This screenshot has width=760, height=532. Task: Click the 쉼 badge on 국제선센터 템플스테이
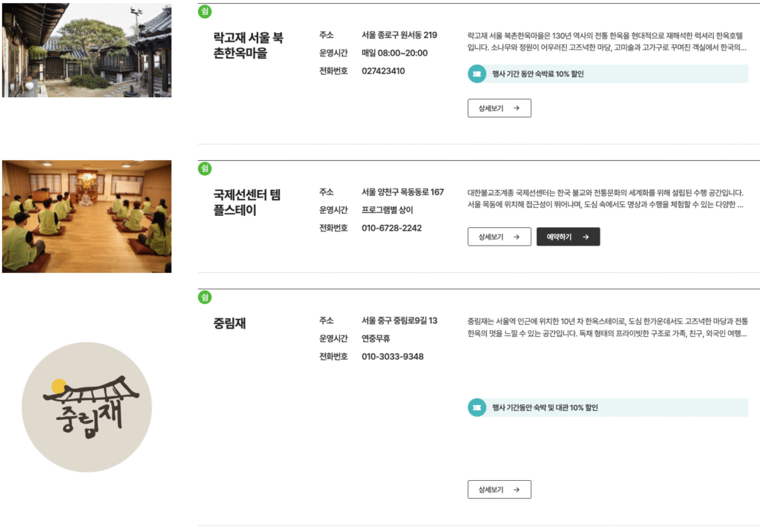(x=205, y=168)
